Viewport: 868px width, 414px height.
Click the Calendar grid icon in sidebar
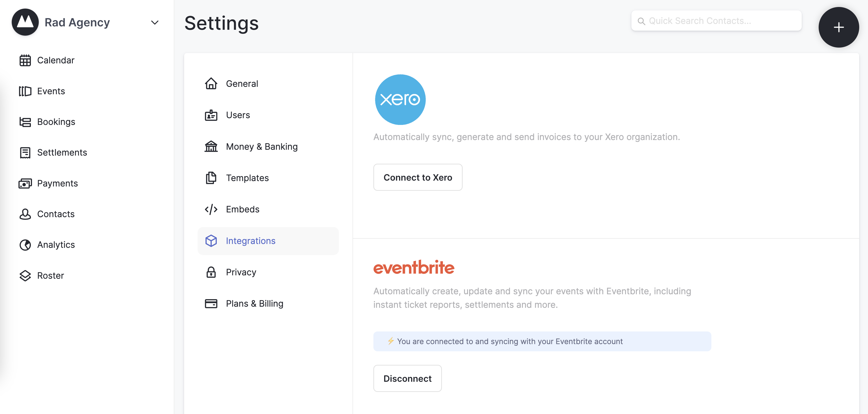[25, 60]
